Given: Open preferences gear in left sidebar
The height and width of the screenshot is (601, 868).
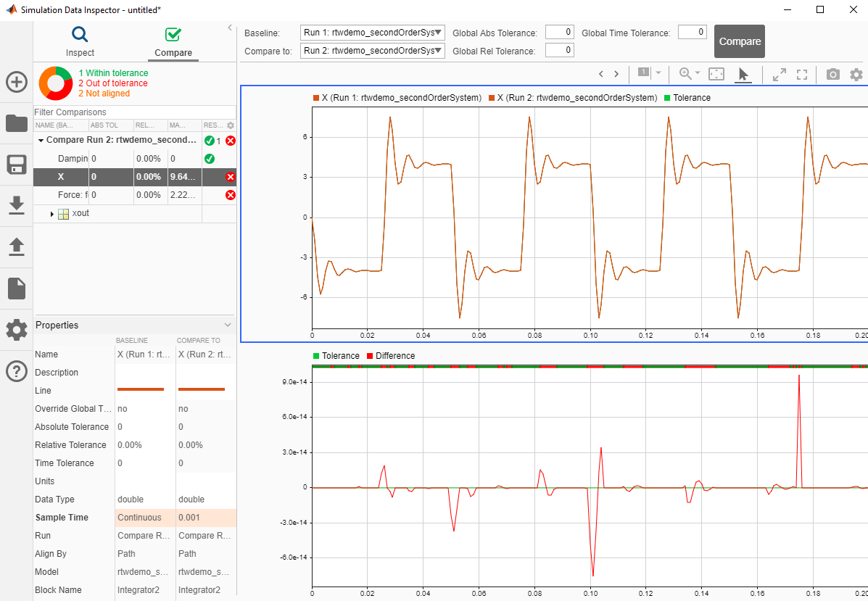Looking at the screenshot, I should tap(17, 329).
